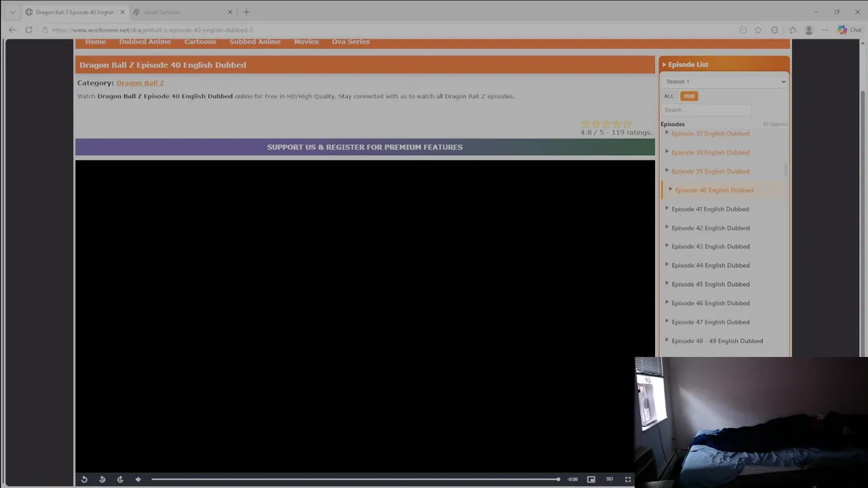The height and width of the screenshot is (488, 868).
Task: Focus the episode Search field
Action: click(707, 110)
